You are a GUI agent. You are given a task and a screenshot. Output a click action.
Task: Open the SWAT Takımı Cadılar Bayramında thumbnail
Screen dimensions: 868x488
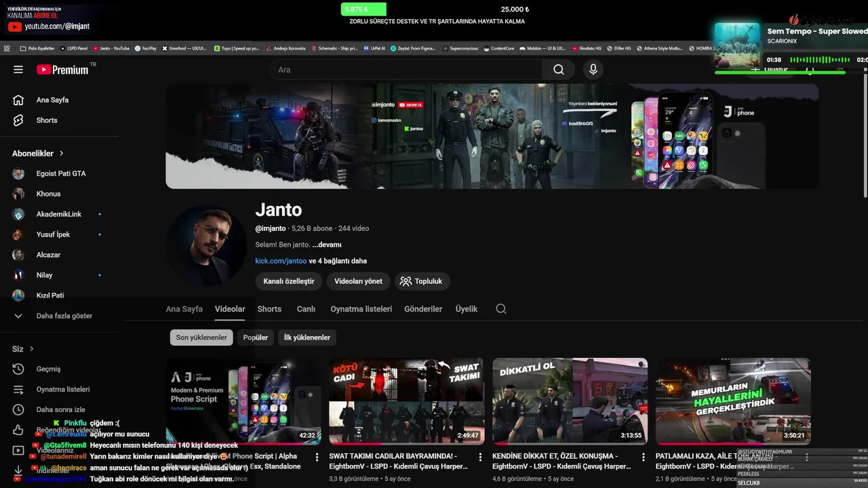coord(407,401)
